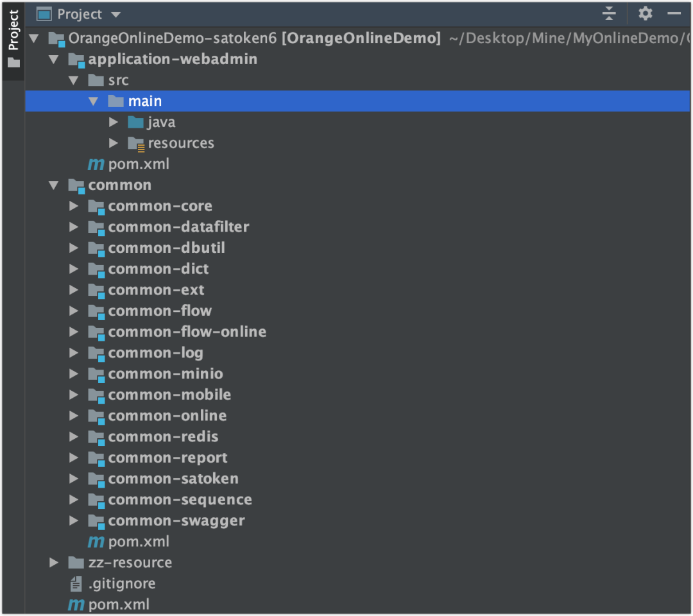Expand the common-online module
This screenshot has width=693, height=616.
click(x=73, y=416)
